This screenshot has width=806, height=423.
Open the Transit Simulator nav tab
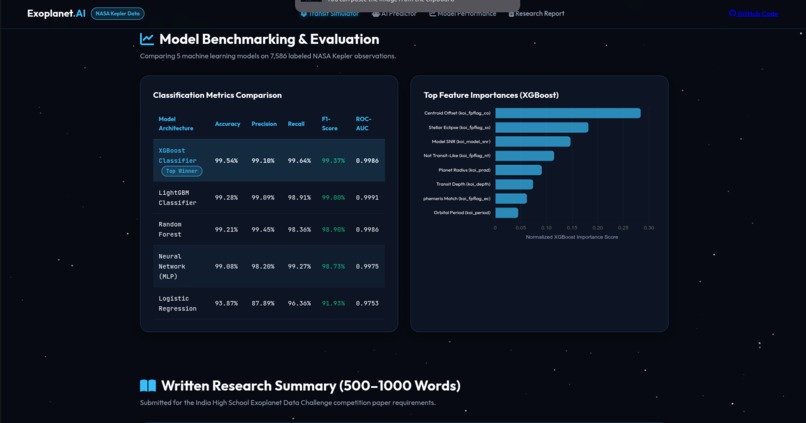[329, 14]
